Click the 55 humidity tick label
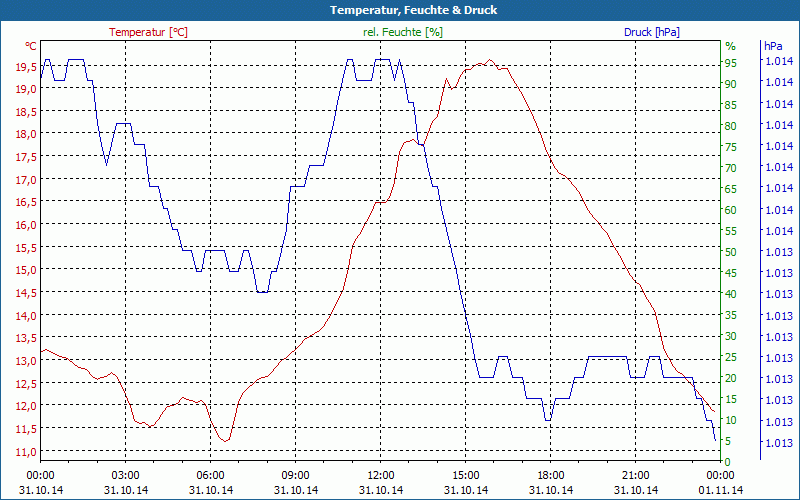 731,231
